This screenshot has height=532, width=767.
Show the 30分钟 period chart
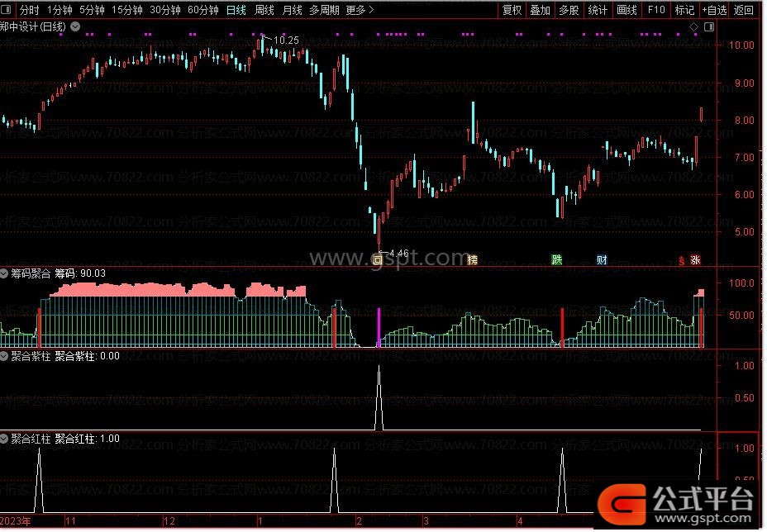click(x=164, y=10)
